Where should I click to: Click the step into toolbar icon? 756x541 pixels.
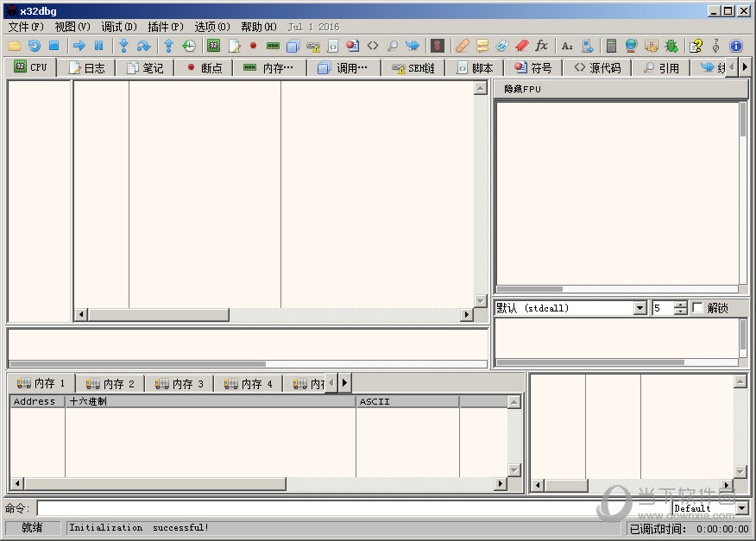pyautogui.click(x=124, y=46)
